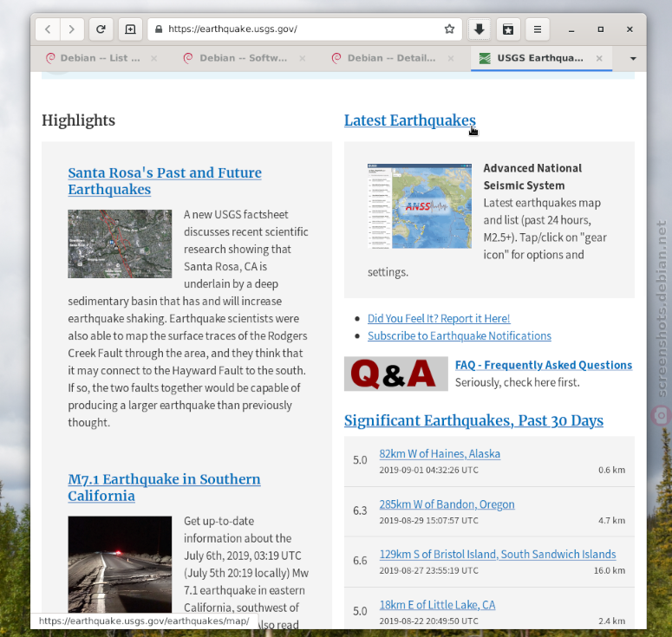Screen dimensions: 672x637
Task: Reload the current page
Action: click(x=101, y=29)
